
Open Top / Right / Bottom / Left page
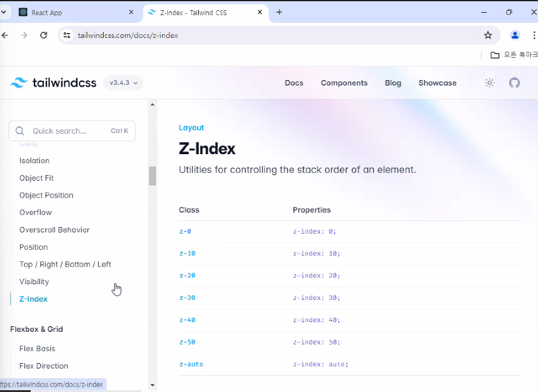pyautogui.click(x=65, y=264)
